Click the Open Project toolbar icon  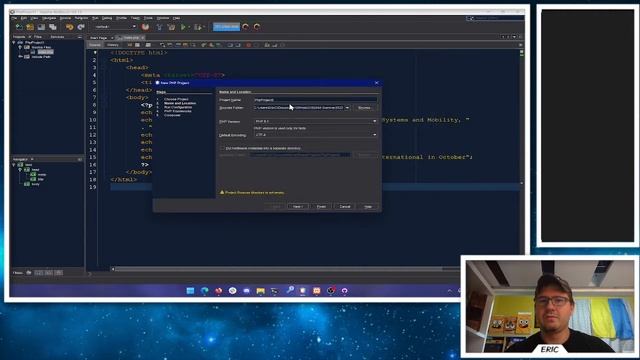pos(41,27)
